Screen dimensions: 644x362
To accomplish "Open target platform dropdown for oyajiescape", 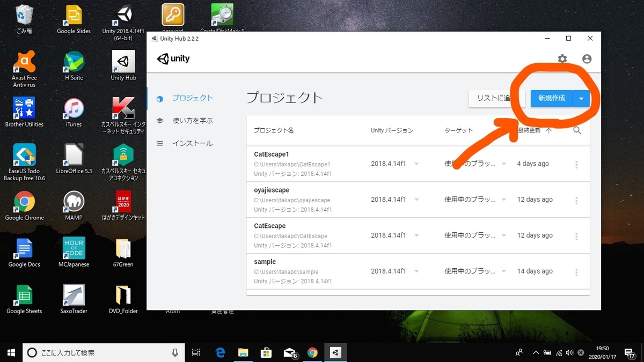I will [x=504, y=200].
